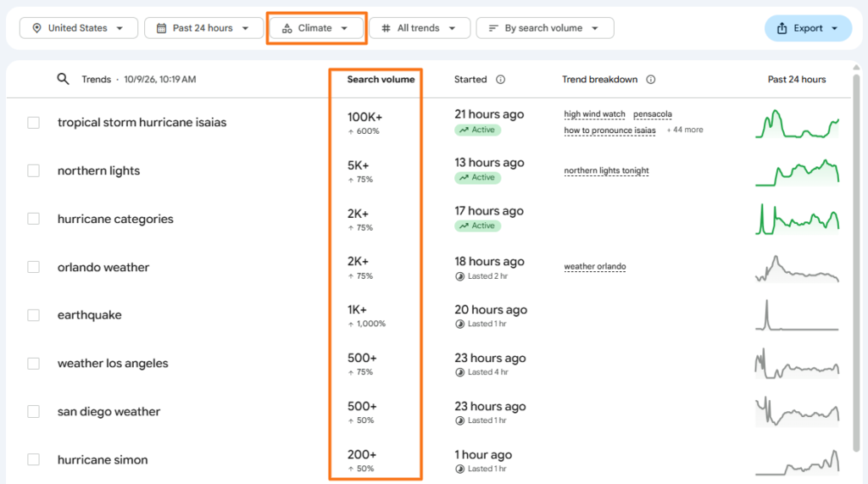
Task: Select the weather los angeles trend title
Action: coord(113,364)
